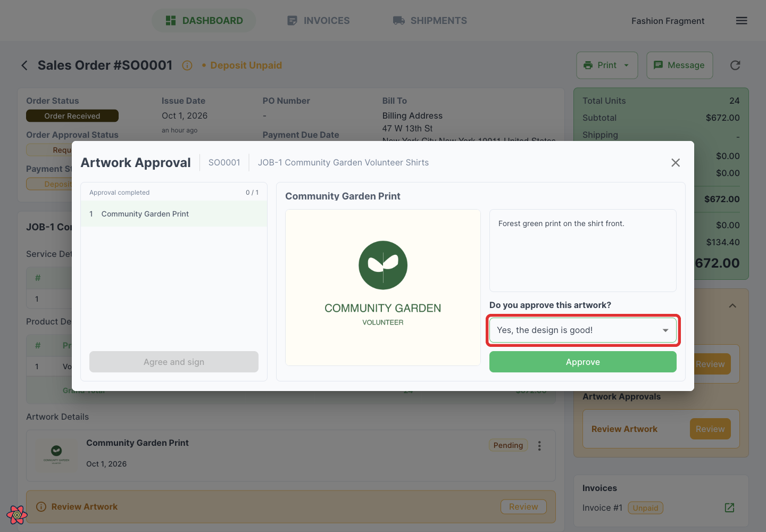Screen dimensions: 766x532
Task: Click the Fashion Fragment account name
Action: click(x=668, y=21)
